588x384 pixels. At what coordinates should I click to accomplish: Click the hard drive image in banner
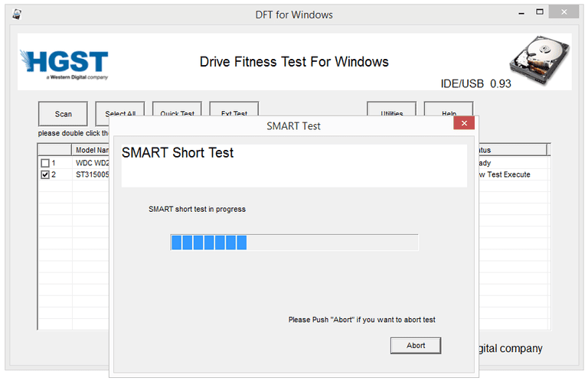click(540, 60)
